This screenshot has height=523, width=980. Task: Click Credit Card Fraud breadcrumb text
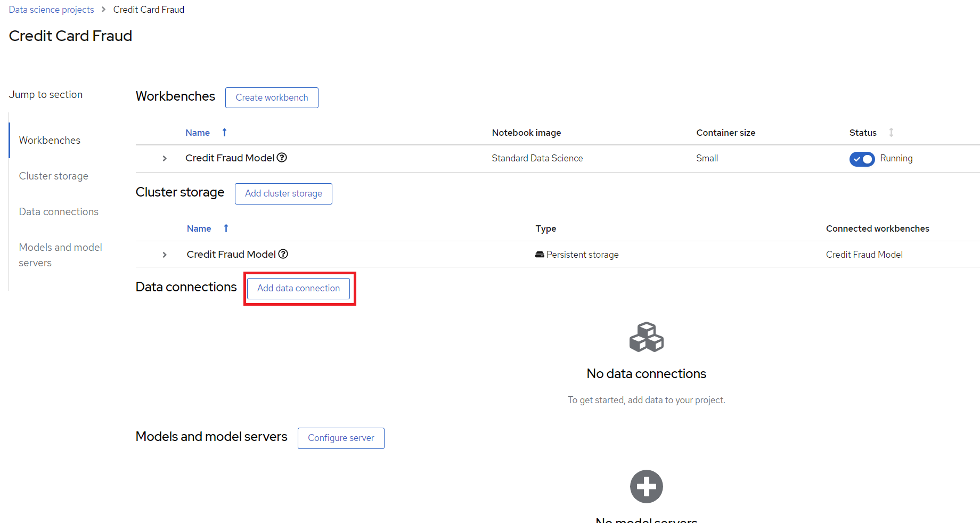coord(149,10)
